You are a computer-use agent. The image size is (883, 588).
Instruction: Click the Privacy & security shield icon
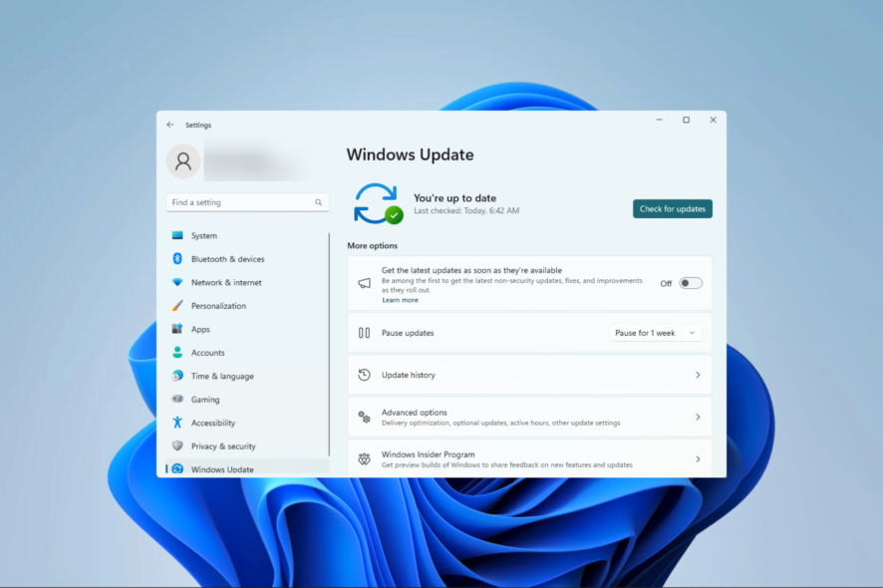pyautogui.click(x=177, y=445)
